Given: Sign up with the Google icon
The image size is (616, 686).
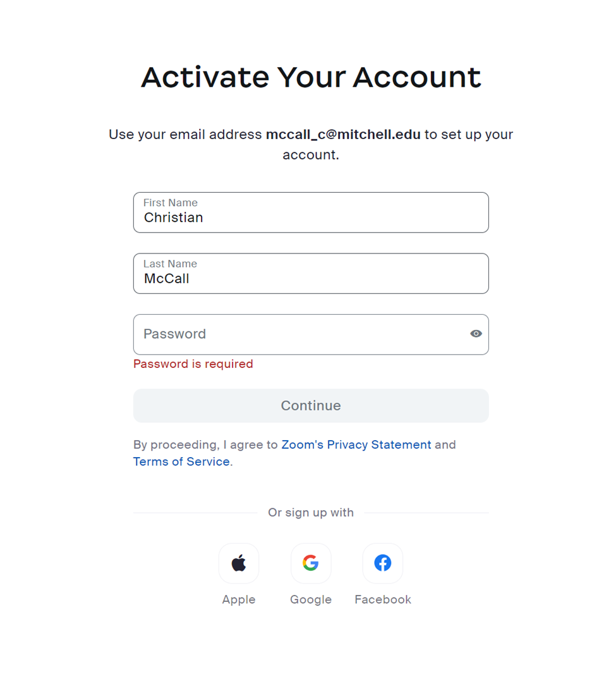Looking at the screenshot, I should (x=311, y=563).
